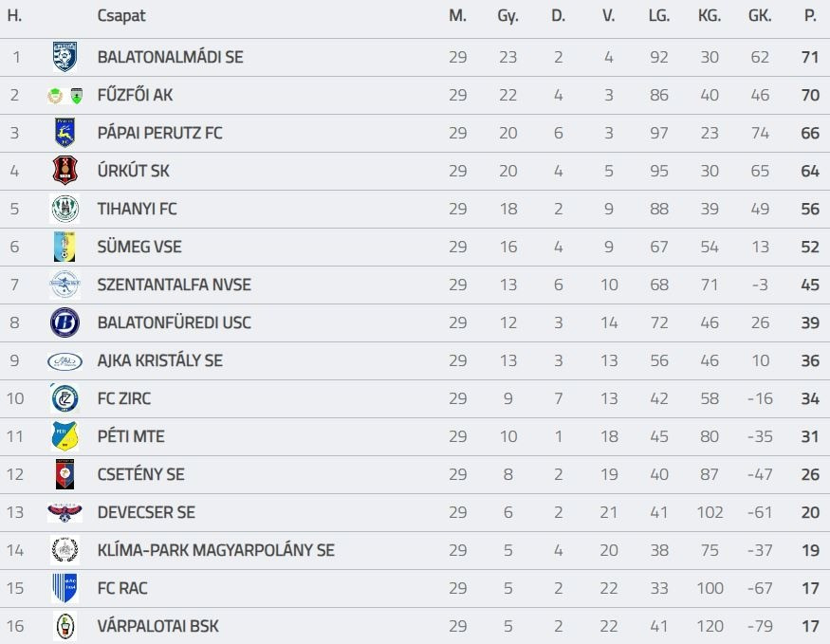
Task: Click the Balatonalmádi SE team crest
Action: (65, 57)
